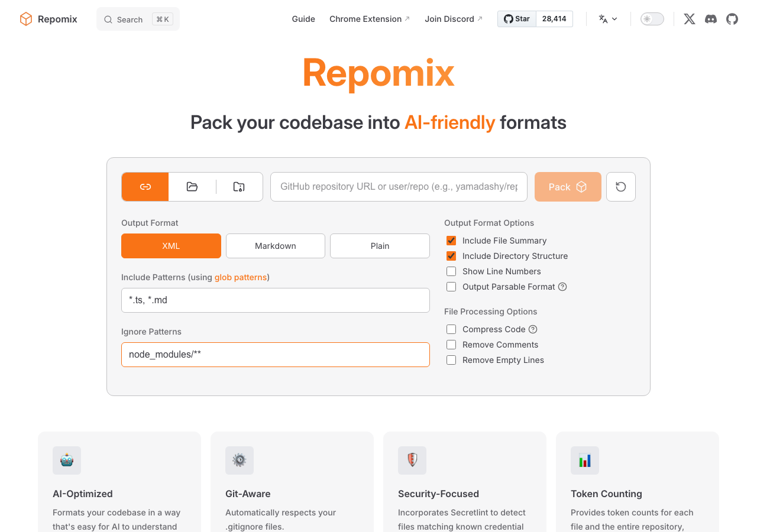The width and height of the screenshot is (757, 532).
Task: Click the Repomix home text link
Action: 57,19
